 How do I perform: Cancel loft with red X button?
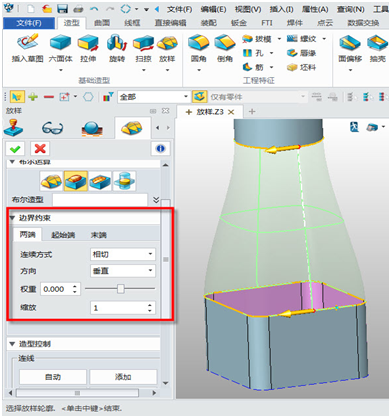tap(40, 149)
